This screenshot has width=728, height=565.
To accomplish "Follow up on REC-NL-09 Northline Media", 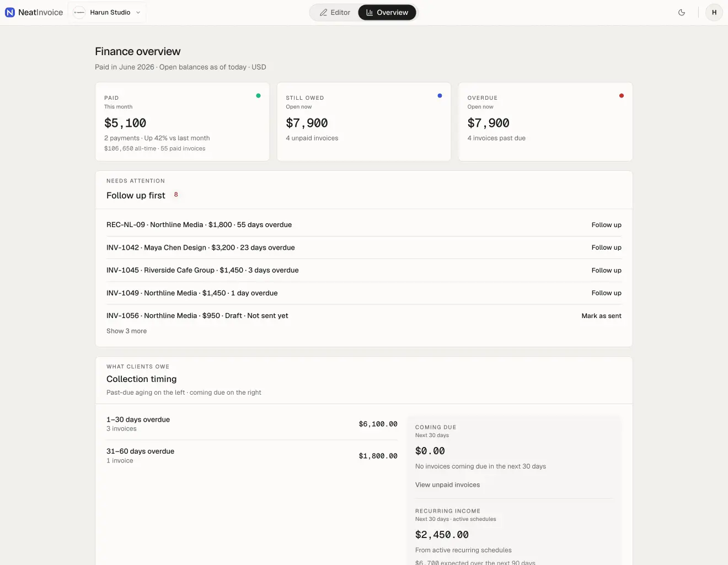I will [x=606, y=225].
